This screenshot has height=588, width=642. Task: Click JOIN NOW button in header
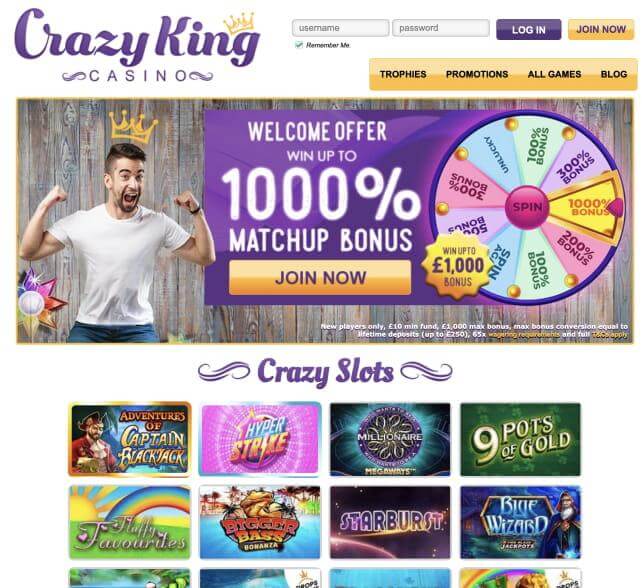[x=601, y=29]
